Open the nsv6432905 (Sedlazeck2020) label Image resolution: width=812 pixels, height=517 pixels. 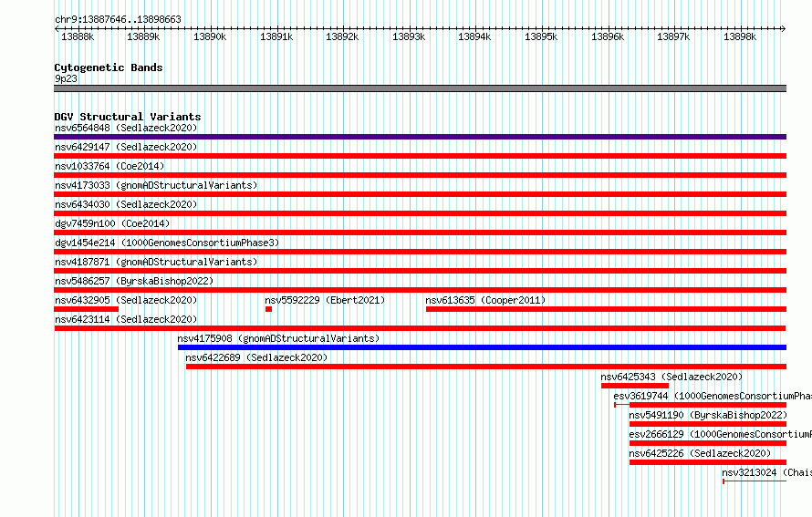pos(126,300)
